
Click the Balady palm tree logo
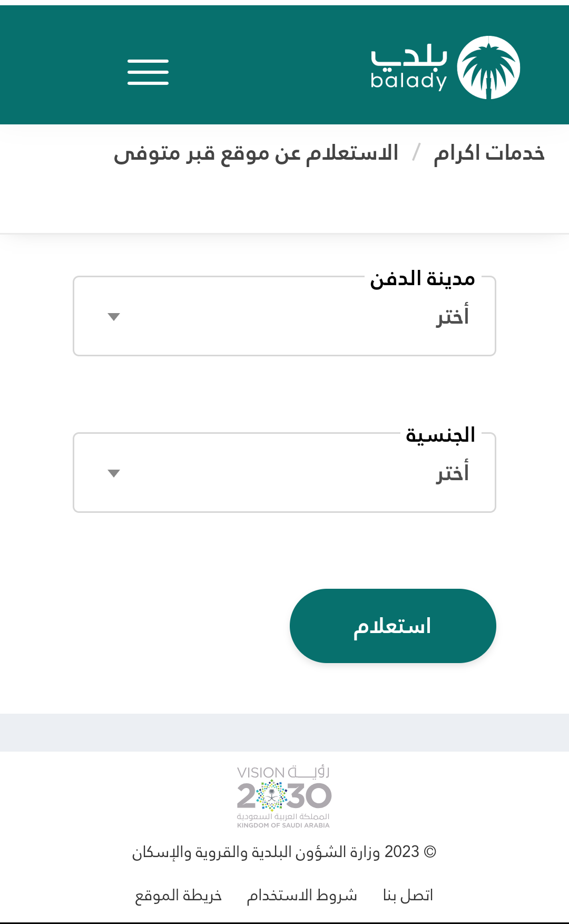tap(488, 68)
